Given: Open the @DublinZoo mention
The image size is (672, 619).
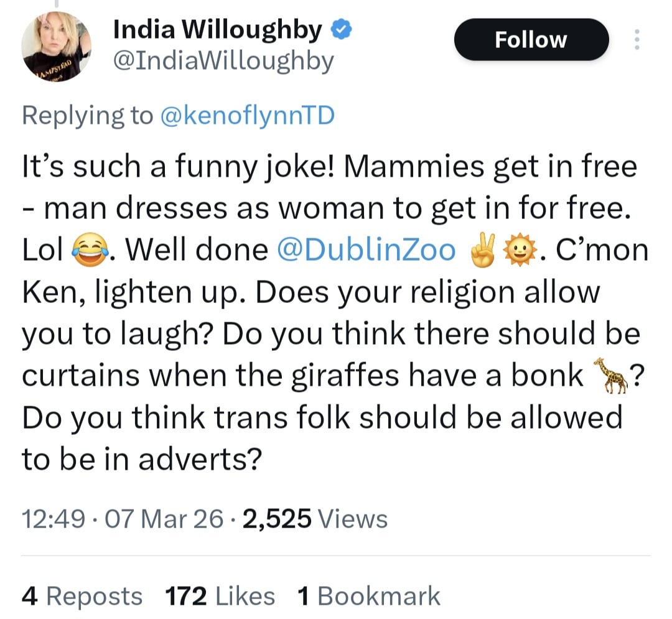Looking at the screenshot, I should point(366,249).
